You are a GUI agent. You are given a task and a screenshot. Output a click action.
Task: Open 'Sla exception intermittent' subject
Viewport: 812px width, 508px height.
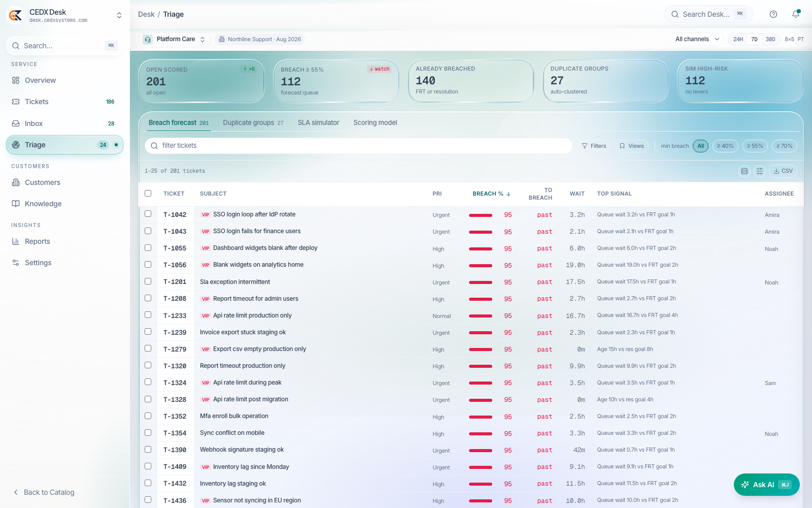(235, 282)
